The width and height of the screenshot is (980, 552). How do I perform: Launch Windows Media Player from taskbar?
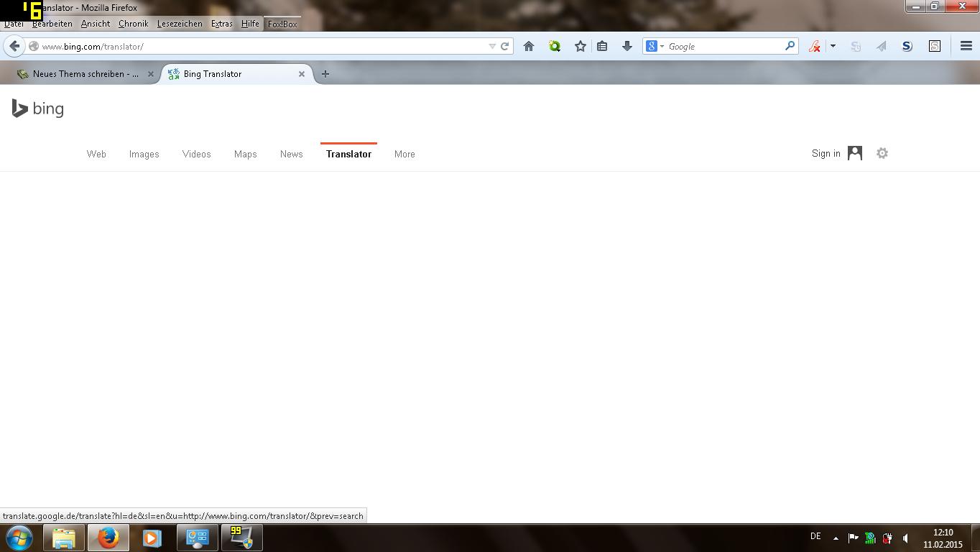[x=152, y=538]
